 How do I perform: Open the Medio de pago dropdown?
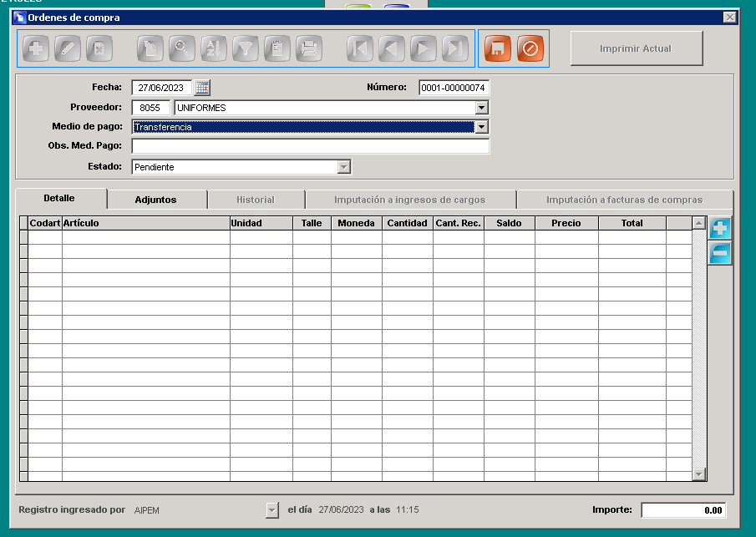[481, 127]
